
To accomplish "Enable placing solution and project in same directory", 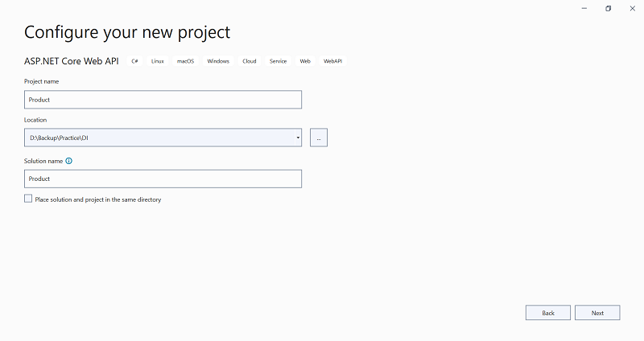I will [29, 199].
